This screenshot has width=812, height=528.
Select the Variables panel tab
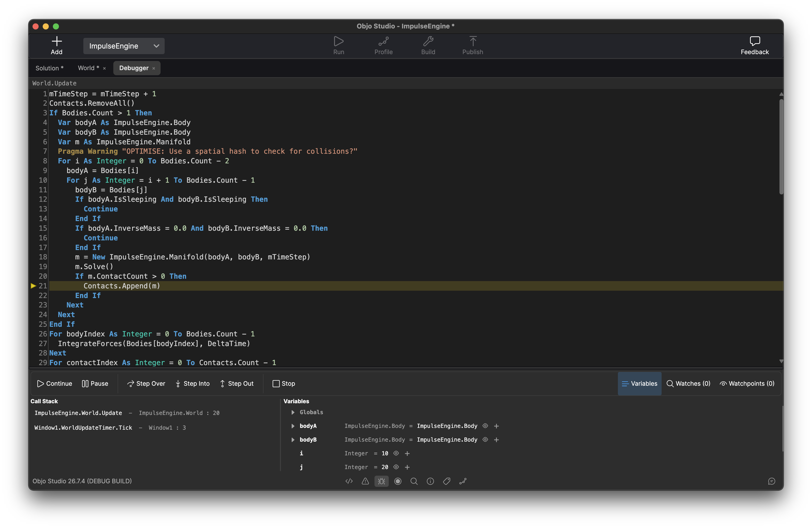click(639, 384)
